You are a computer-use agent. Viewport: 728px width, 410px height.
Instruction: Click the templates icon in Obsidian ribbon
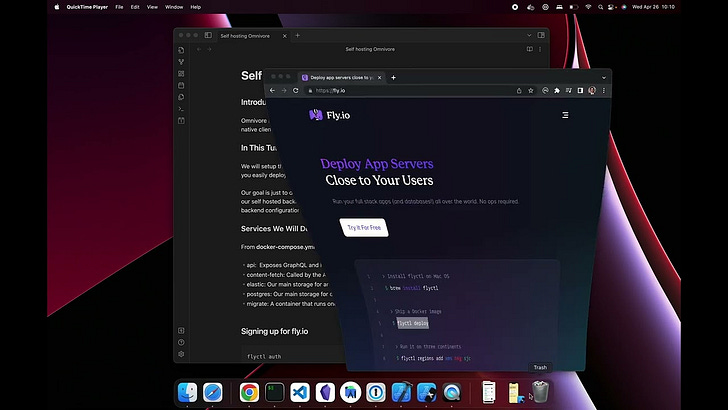point(181,97)
